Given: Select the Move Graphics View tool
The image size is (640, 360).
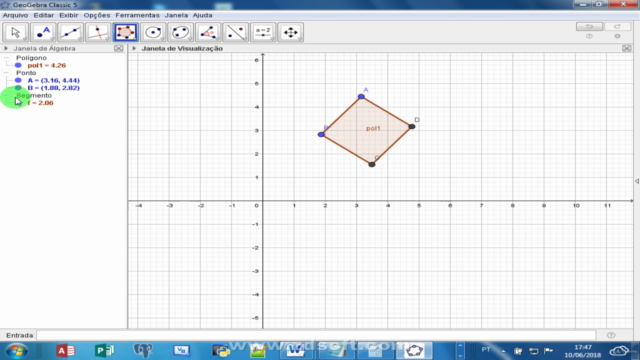Looking at the screenshot, I should click(x=291, y=32).
